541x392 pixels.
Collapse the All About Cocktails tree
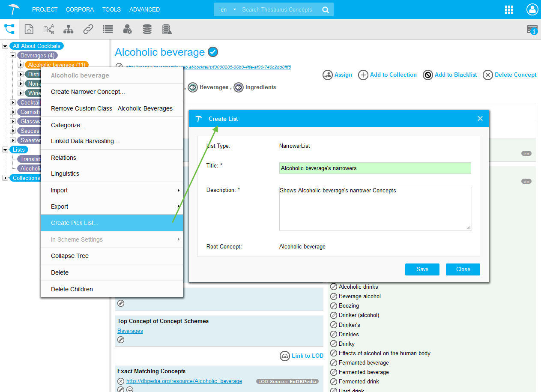click(5, 46)
